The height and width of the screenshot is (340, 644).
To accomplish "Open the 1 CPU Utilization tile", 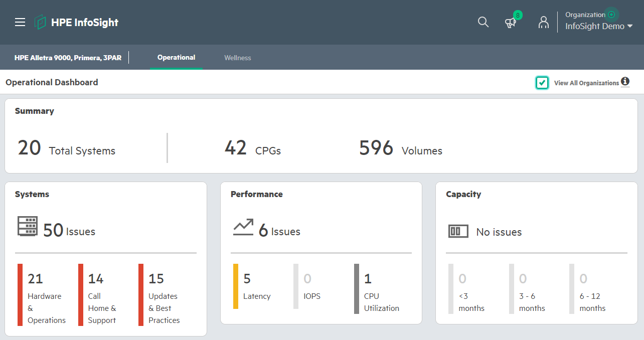I will click(x=378, y=289).
